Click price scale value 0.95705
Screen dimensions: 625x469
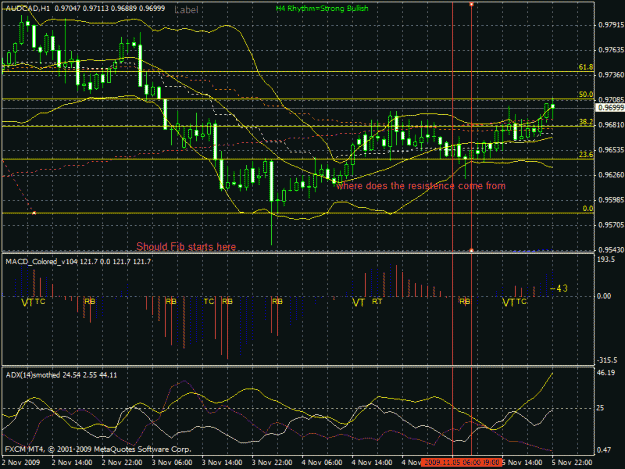611,225
